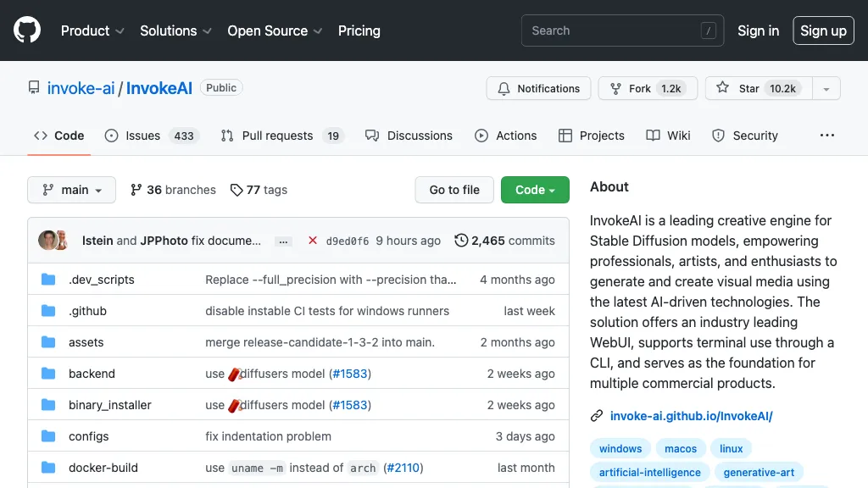Expand the green Code dropdown
868x488 pixels.
(535, 190)
